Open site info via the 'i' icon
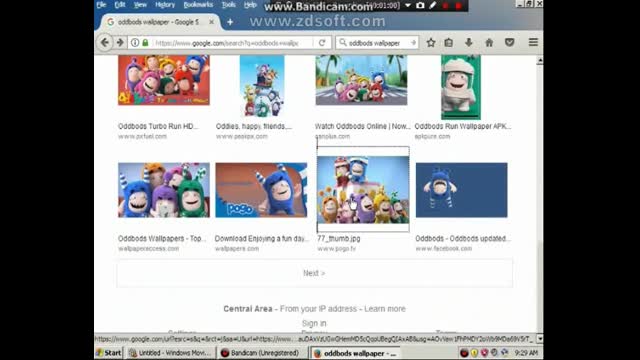 [x=135, y=42]
